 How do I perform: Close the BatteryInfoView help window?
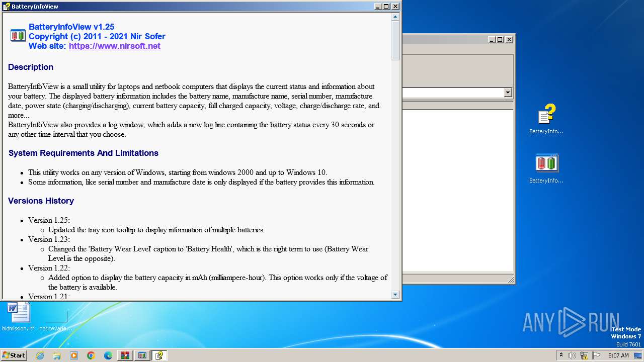tap(395, 7)
